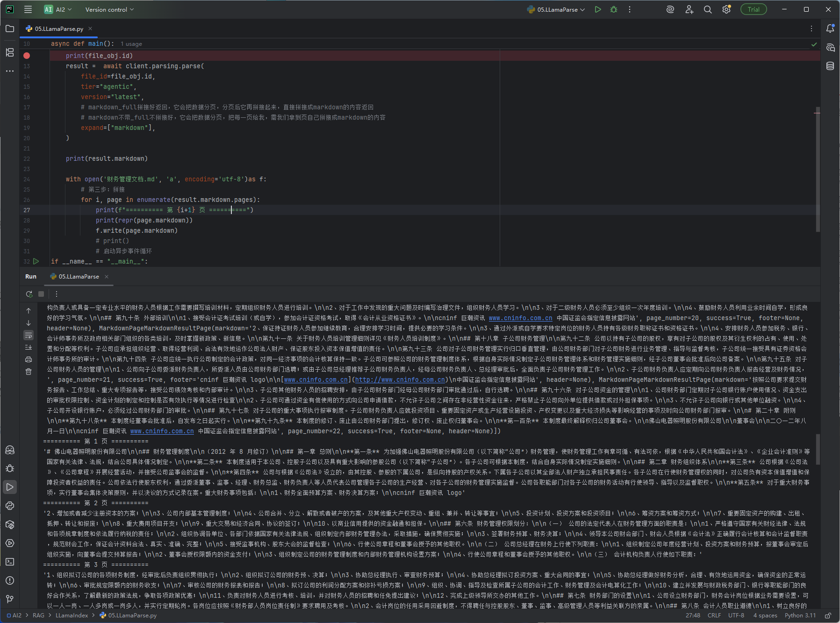Screen dimensions: 840x623
Task: Debug 05.LLamaParse with the bug icon
Action: click(x=614, y=9)
